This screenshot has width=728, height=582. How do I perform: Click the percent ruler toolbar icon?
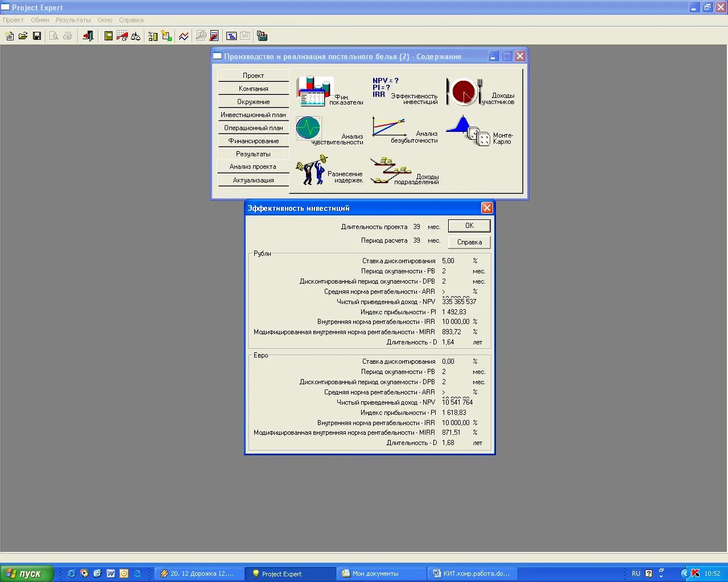point(152,36)
